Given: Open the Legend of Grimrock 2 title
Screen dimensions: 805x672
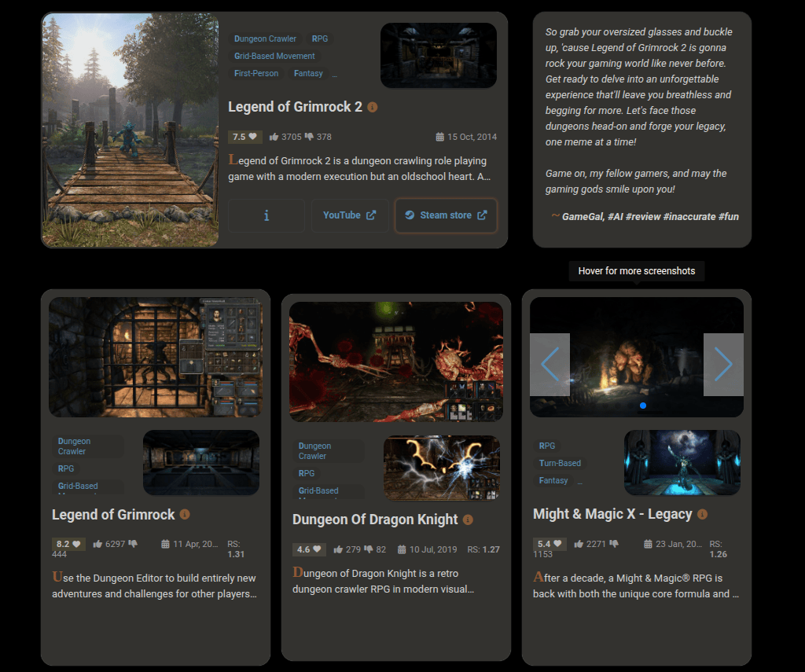Looking at the screenshot, I should point(296,107).
